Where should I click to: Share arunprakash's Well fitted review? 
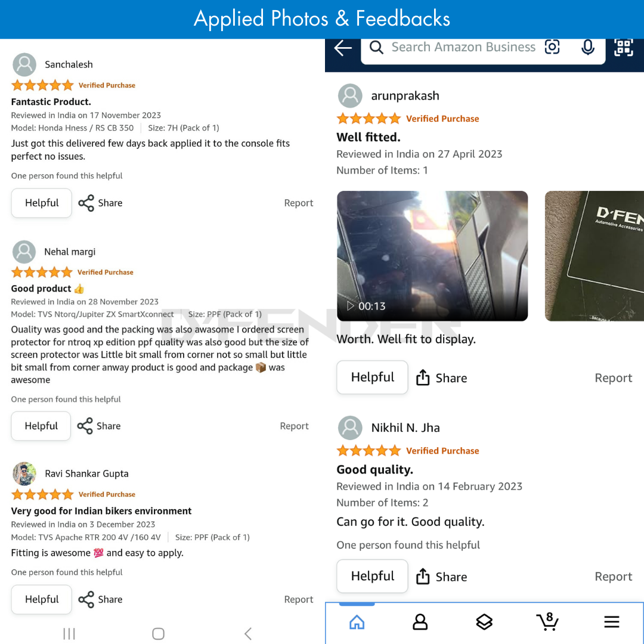441,378
